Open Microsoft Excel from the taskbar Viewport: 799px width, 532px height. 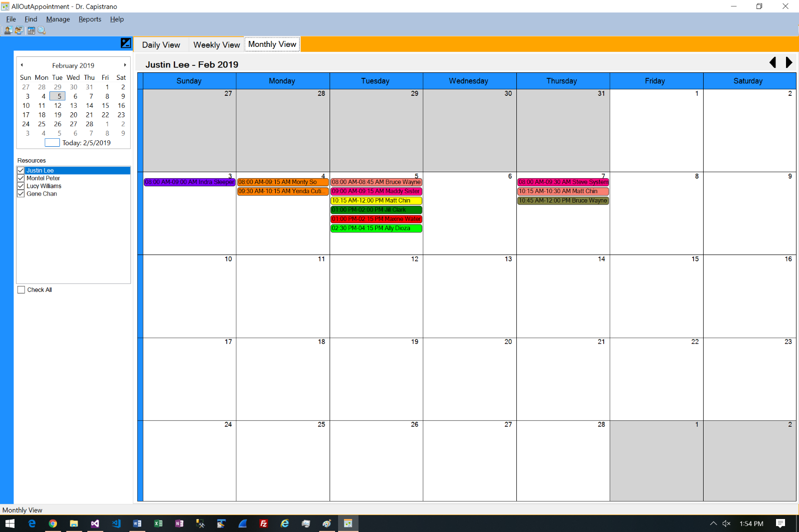(x=158, y=524)
